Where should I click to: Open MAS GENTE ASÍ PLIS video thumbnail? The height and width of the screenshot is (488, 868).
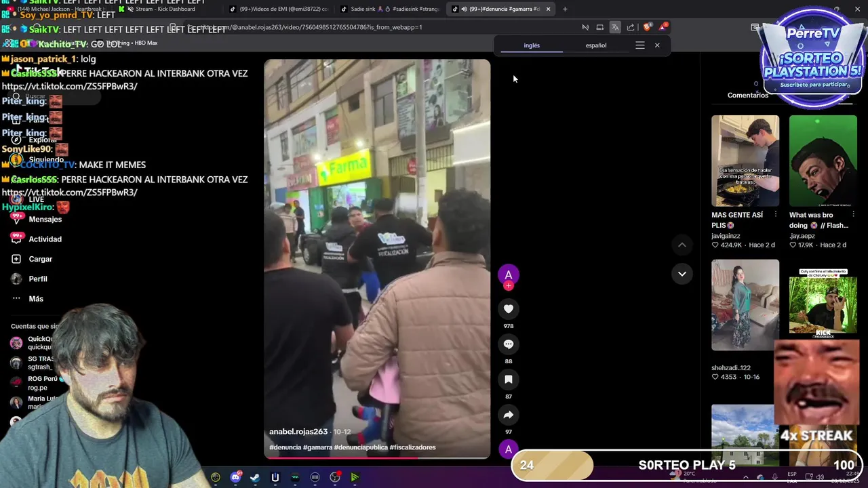pyautogui.click(x=745, y=161)
